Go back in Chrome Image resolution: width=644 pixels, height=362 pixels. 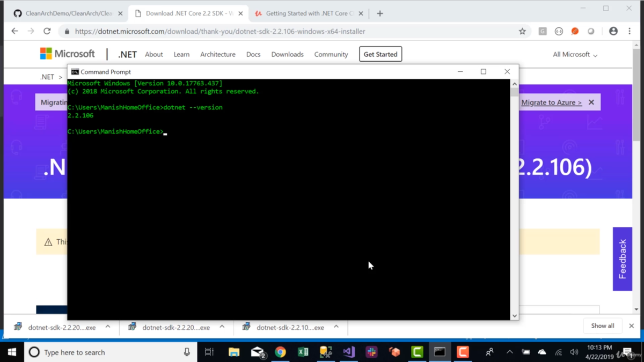pos(14,31)
